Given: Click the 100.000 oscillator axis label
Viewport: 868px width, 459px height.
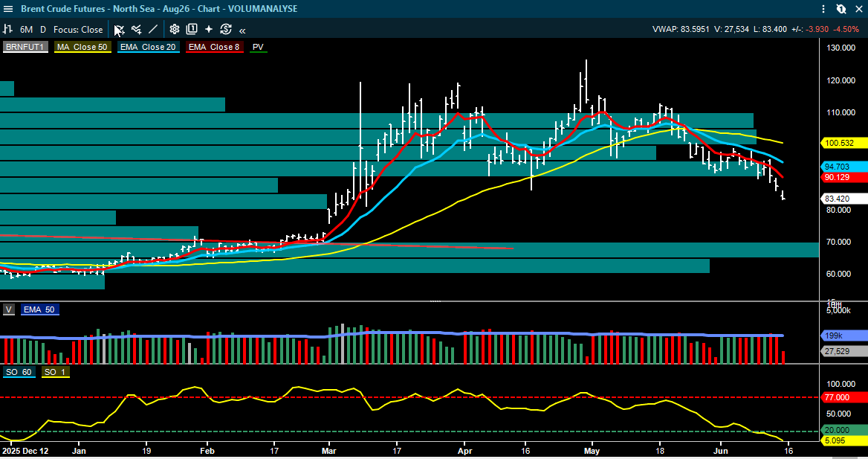Looking at the screenshot, I should pos(841,384).
